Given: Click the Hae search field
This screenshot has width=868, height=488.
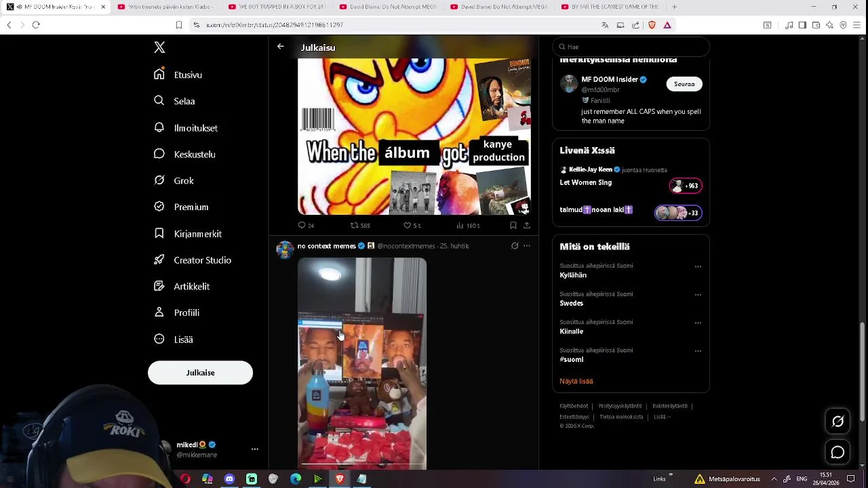Looking at the screenshot, I should (x=631, y=47).
